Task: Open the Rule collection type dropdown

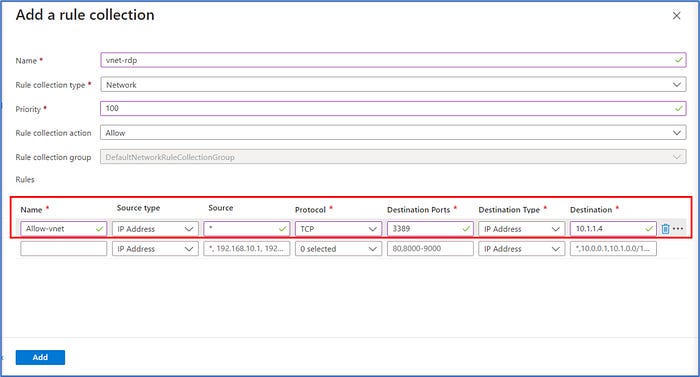Action: 393,84
